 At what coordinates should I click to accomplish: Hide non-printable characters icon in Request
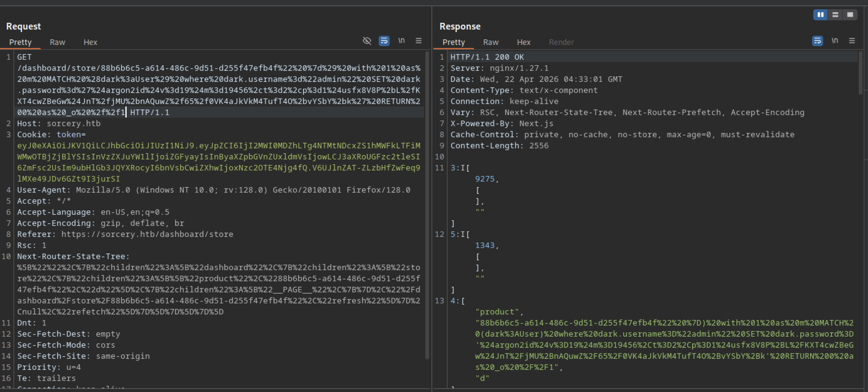(367, 41)
